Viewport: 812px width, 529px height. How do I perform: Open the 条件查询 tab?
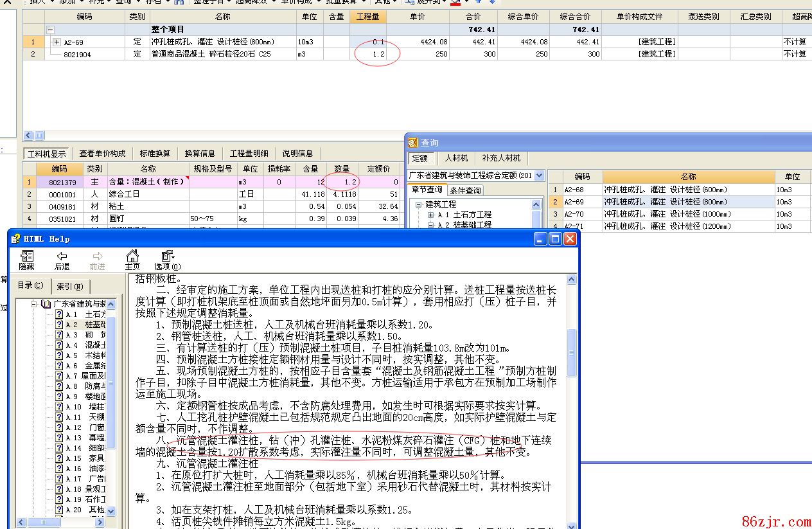pos(465,190)
